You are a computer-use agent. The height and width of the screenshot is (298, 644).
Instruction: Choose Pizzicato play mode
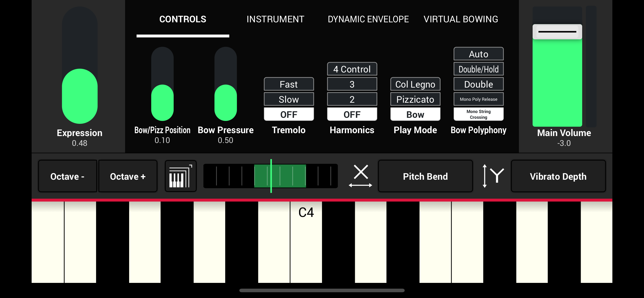(x=415, y=99)
